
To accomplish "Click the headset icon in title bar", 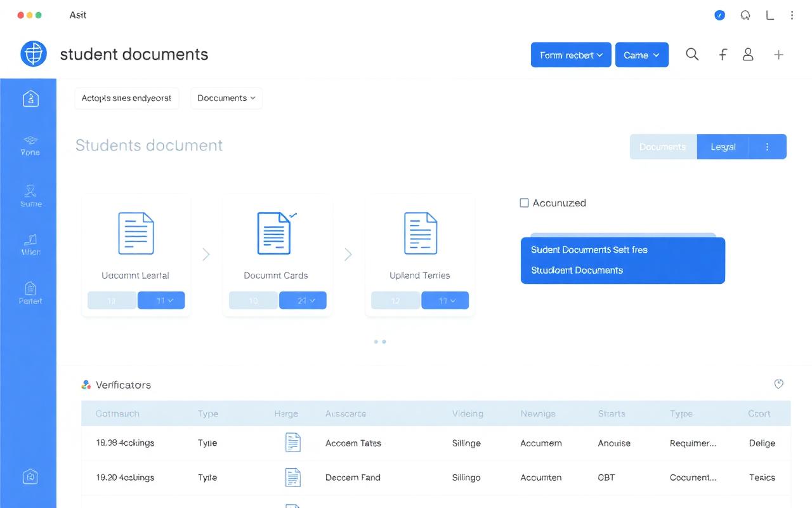I will click(x=745, y=15).
